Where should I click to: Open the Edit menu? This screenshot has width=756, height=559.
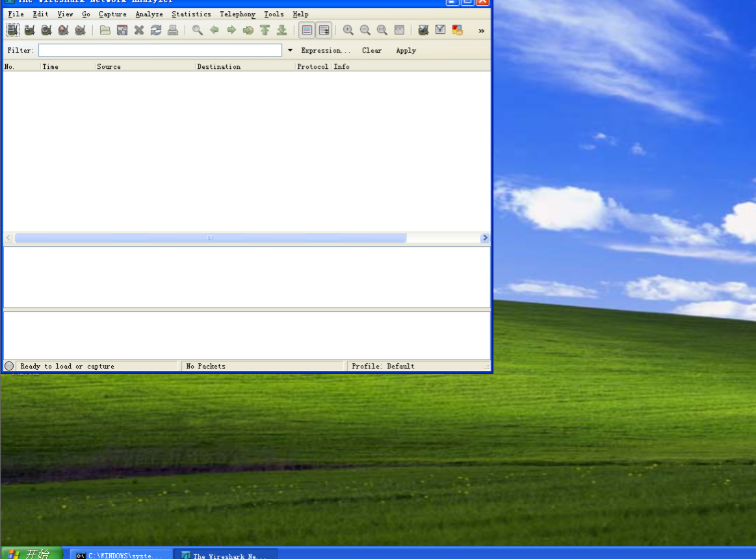40,14
